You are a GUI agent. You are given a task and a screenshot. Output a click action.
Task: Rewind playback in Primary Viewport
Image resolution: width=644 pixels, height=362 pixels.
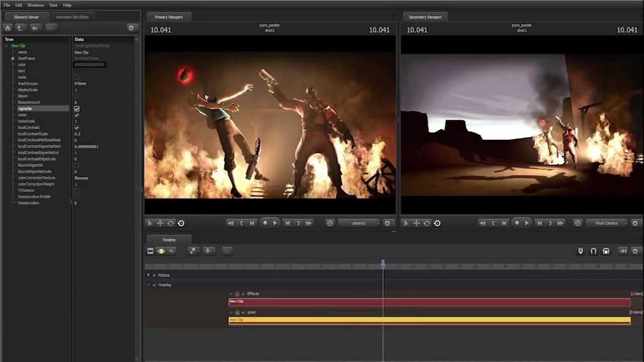pyautogui.click(x=230, y=223)
